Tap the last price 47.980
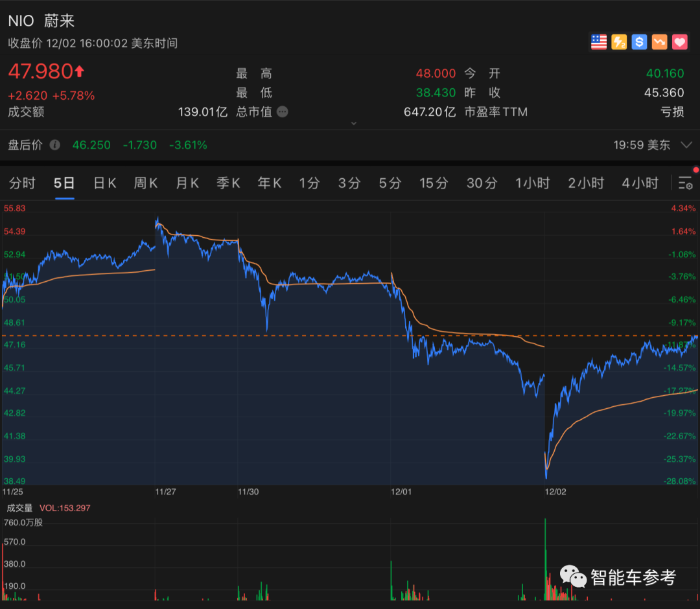 click(41, 71)
